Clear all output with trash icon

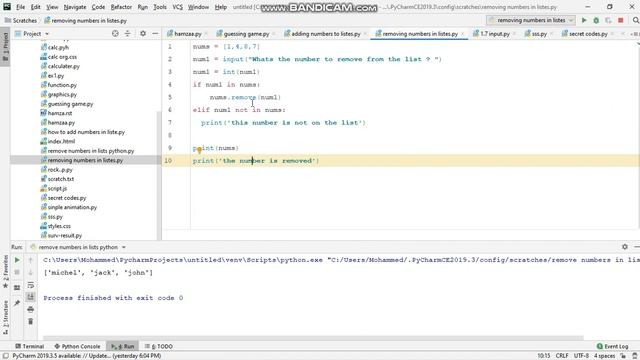(31, 322)
